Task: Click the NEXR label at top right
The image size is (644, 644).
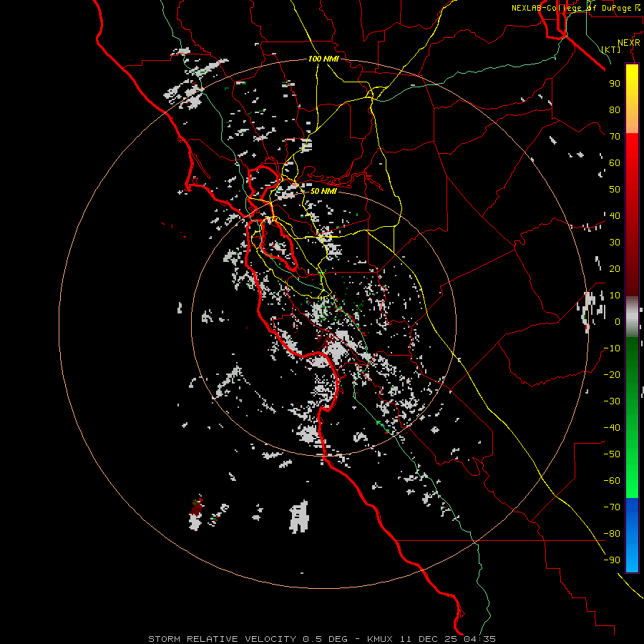Action: tap(628, 43)
